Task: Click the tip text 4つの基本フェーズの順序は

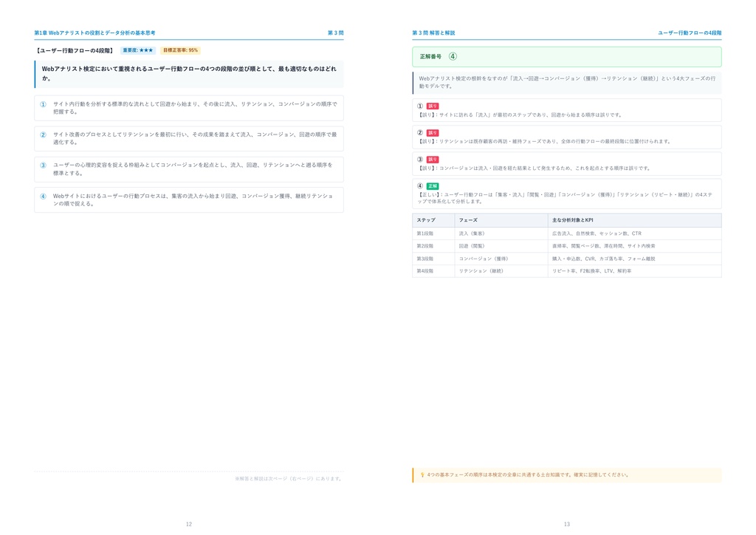Action: tap(528, 474)
